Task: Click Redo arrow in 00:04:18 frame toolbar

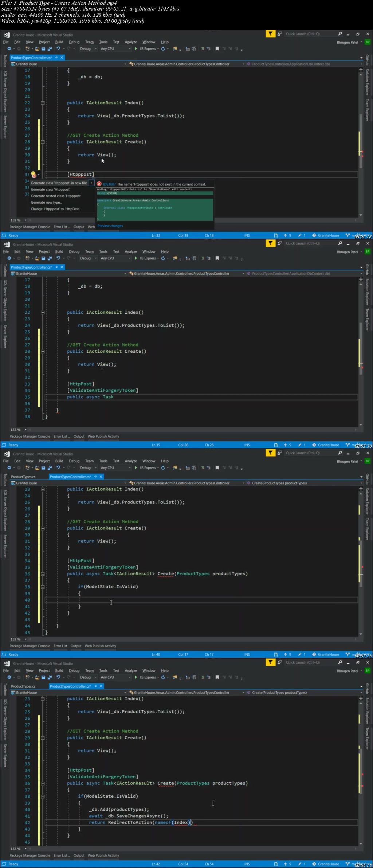Action: [68, 677]
